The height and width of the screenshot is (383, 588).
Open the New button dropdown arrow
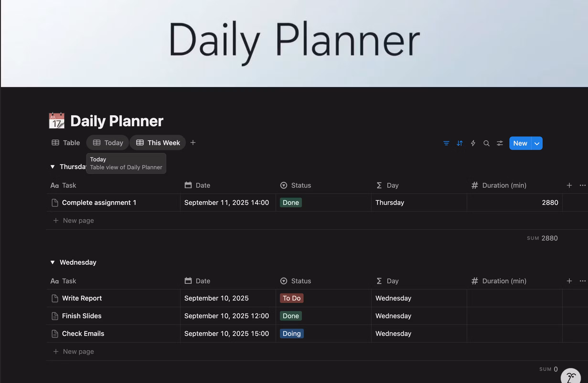[x=537, y=143]
